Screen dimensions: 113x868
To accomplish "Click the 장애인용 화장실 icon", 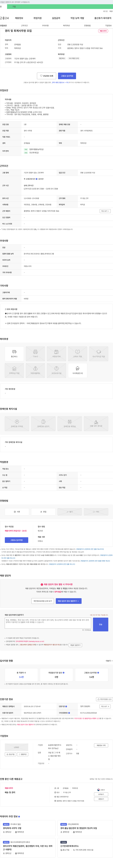I will [69, 424].
